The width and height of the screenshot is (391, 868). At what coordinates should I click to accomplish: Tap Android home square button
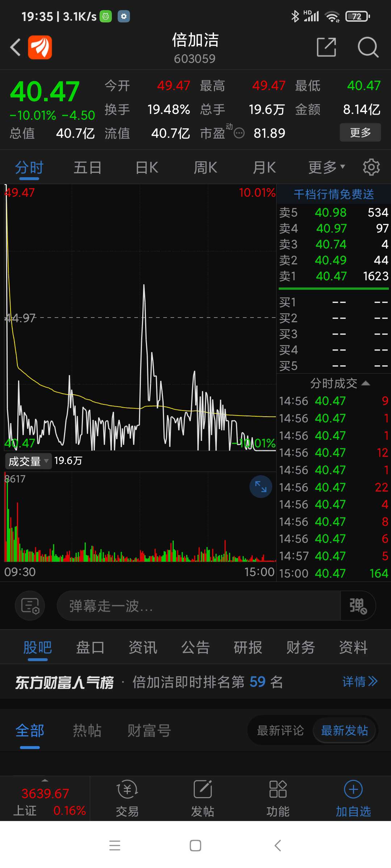195,846
